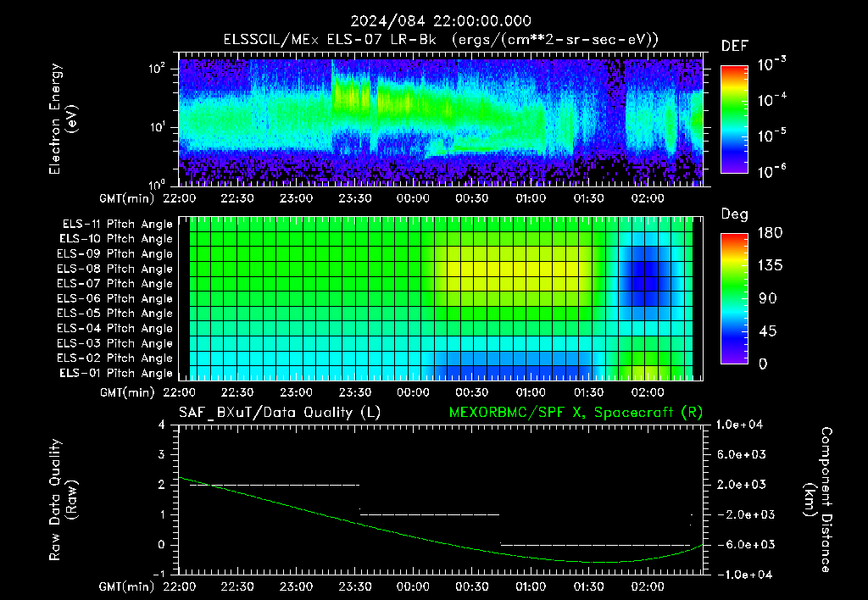The height and width of the screenshot is (600, 868).
Task: Click the 10^-6 value on DEF scale
Action: [771, 171]
